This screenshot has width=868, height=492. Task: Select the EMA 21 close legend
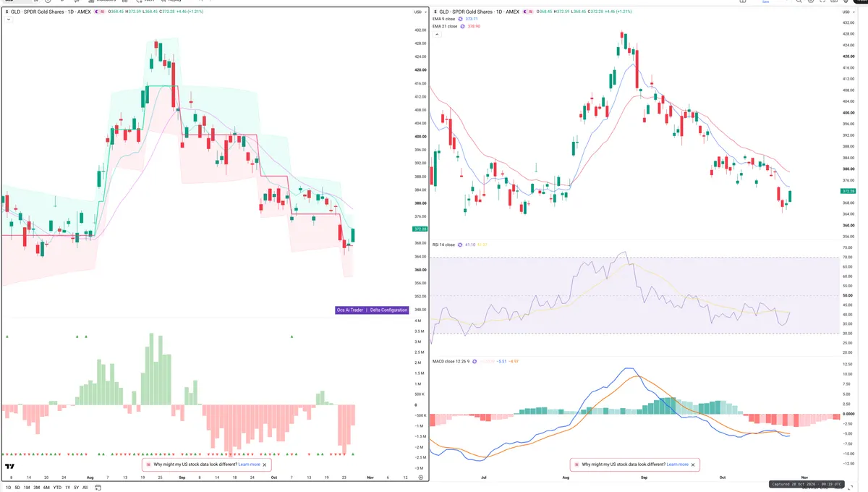tap(445, 26)
